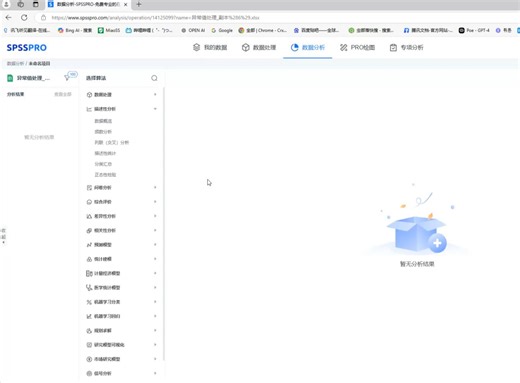Open the 哔哩哔哩 bookmark
Viewport: 520px width, 383px height.
[x=149, y=30]
